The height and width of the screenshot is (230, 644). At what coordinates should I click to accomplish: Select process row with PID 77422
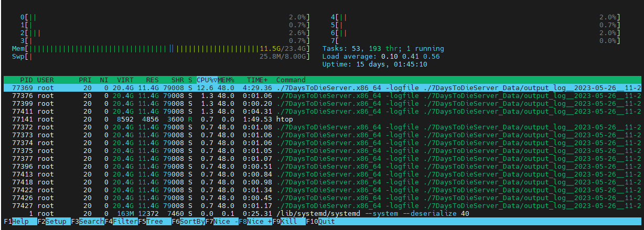click(322, 190)
